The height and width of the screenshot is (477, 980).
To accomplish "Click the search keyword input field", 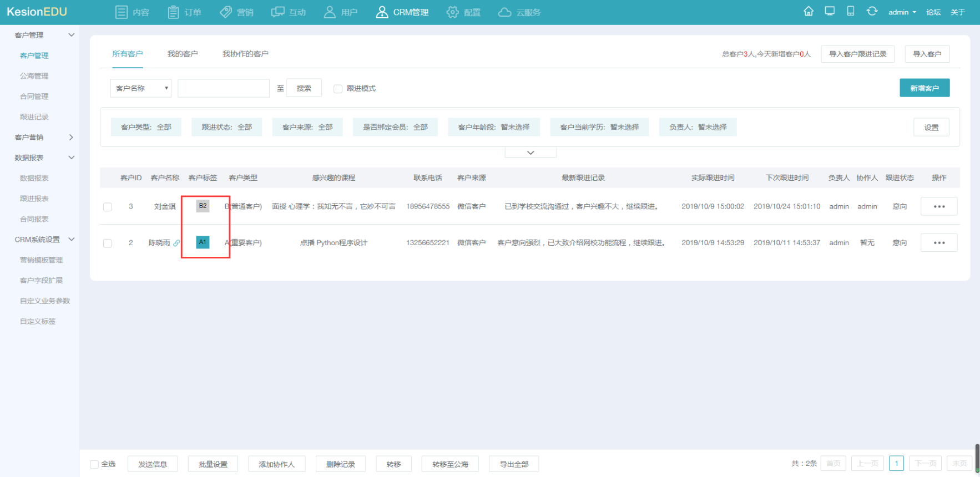I will pyautogui.click(x=224, y=88).
